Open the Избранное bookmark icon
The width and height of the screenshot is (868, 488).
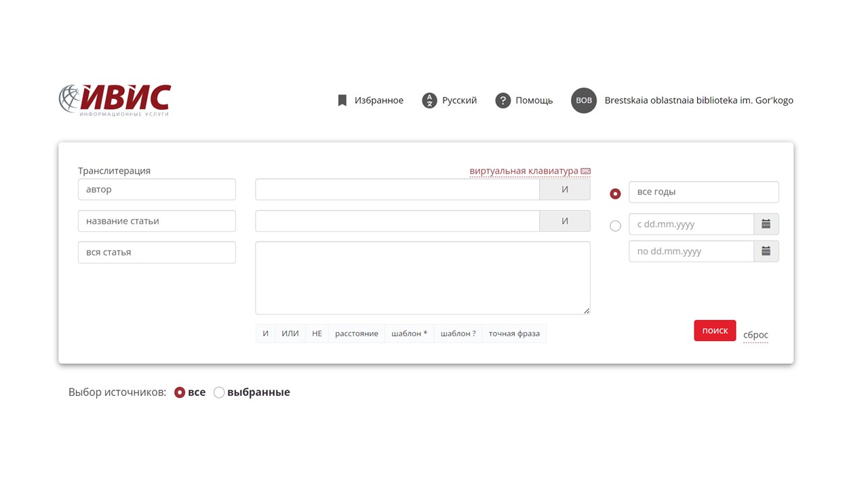(342, 100)
